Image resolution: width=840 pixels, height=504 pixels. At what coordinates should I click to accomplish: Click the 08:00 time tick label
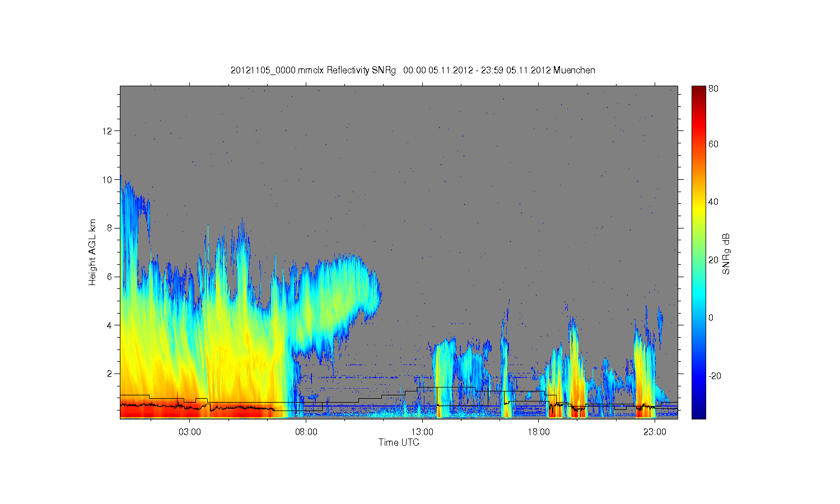tap(306, 432)
